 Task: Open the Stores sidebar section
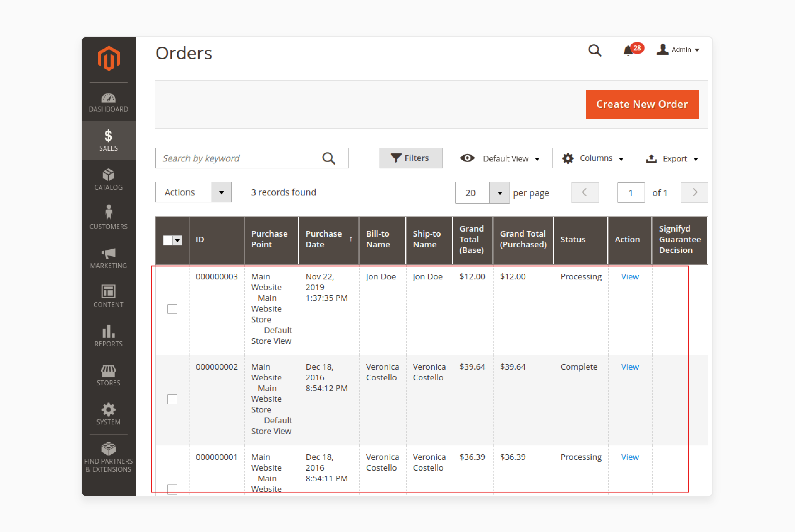coord(109,375)
